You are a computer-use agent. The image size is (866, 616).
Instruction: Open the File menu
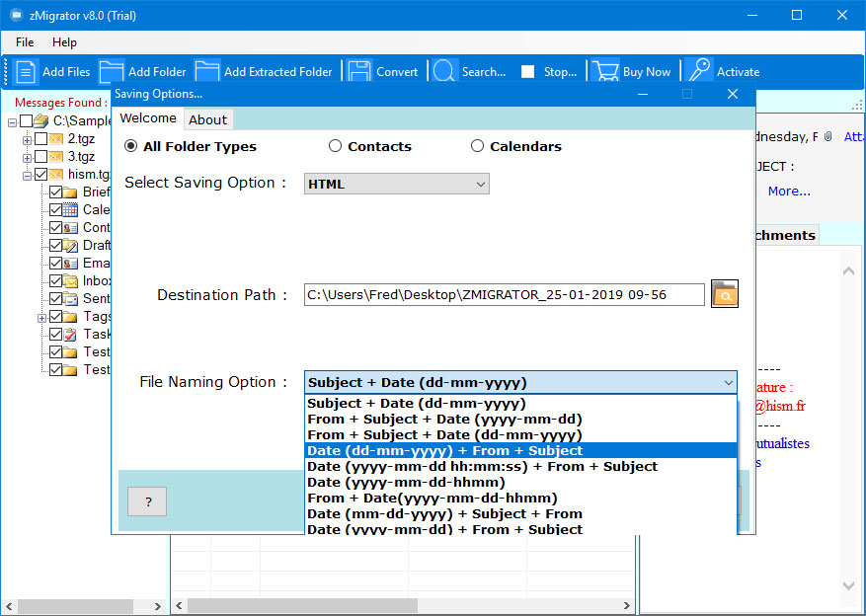coord(25,41)
